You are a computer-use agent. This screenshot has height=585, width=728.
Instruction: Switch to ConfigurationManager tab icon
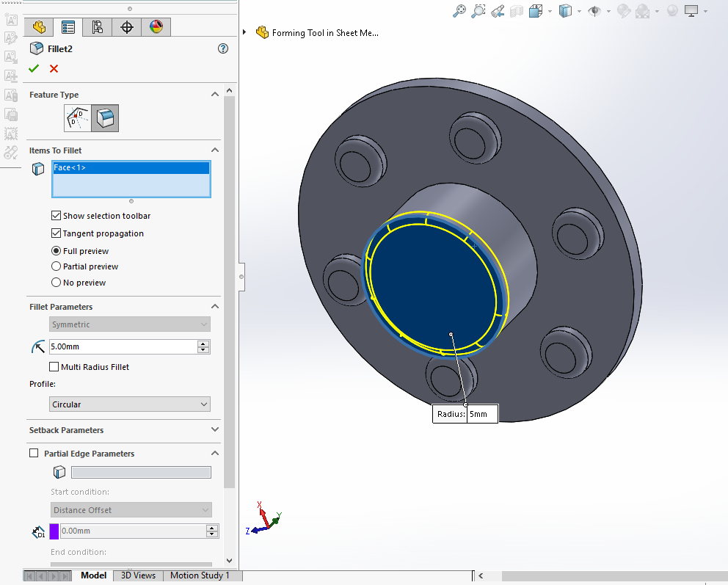(98, 27)
